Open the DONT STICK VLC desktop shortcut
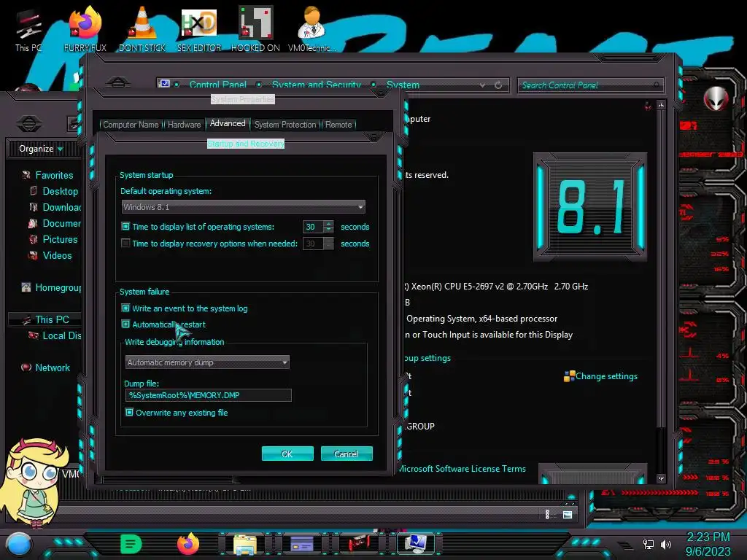Viewport: 747px width, 560px height. pos(142,29)
